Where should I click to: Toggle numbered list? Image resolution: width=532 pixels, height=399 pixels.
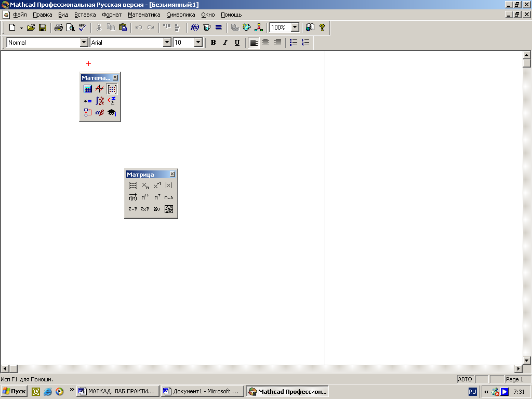pos(305,43)
